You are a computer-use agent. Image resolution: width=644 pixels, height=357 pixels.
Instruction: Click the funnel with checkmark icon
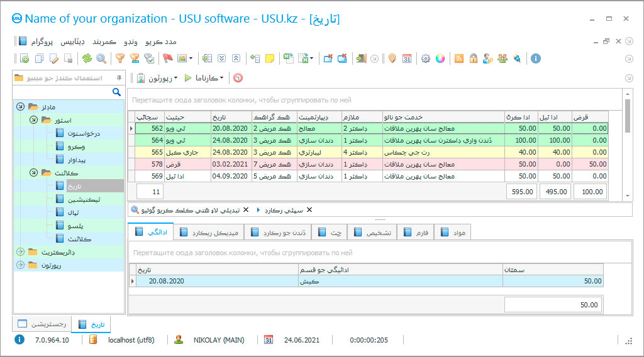coord(150,58)
